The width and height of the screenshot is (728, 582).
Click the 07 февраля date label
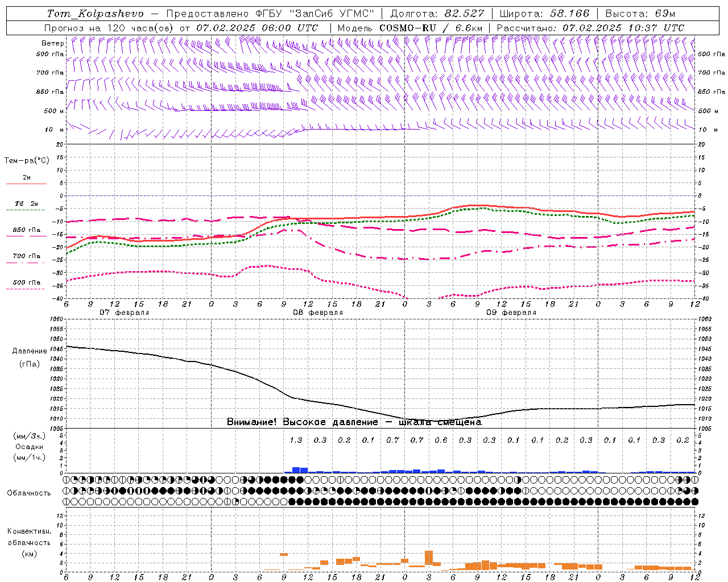pyautogui.click(x=125, y=313)
